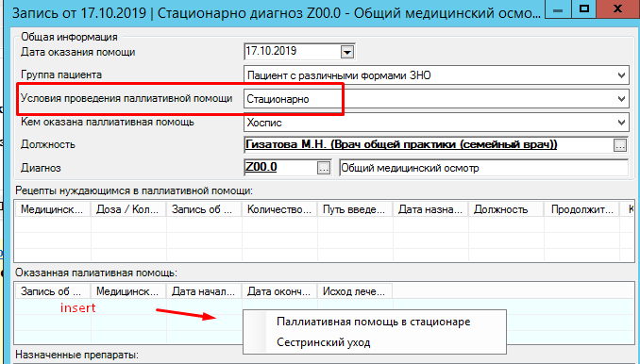Click the Дата начал... column header
The width and height of the screenshot is (640, 364).
click(204, 291)
